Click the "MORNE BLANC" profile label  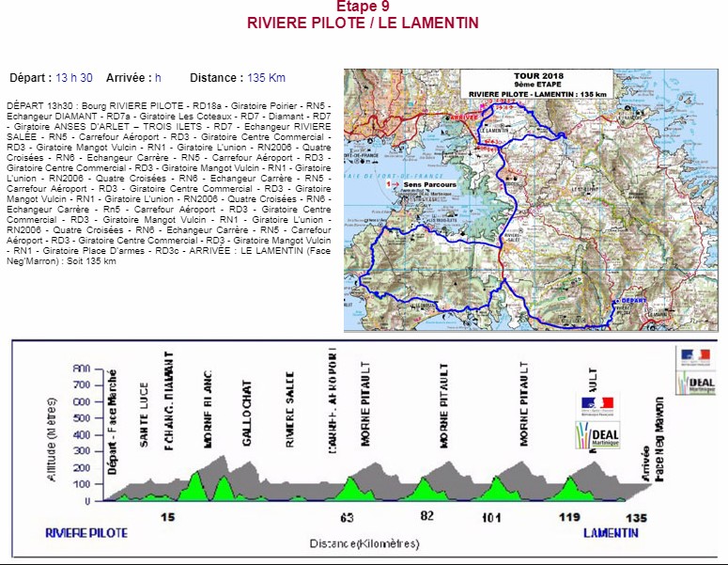208,409
